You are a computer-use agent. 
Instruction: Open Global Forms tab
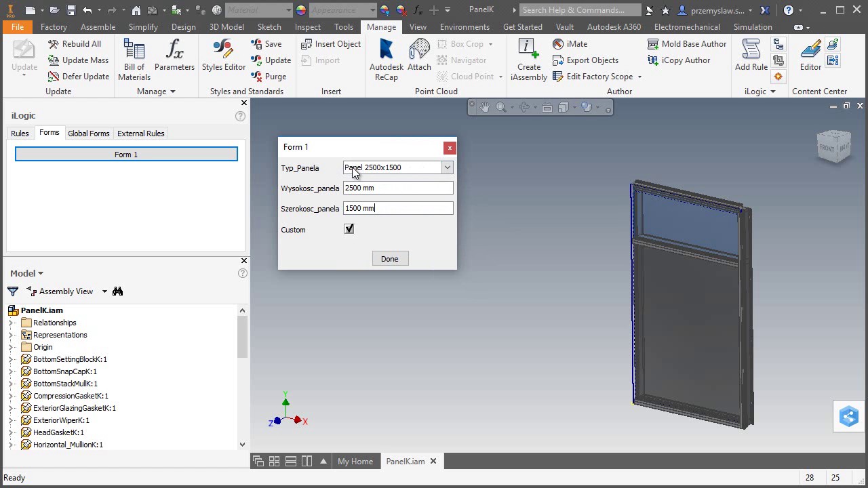pos(88,134)
